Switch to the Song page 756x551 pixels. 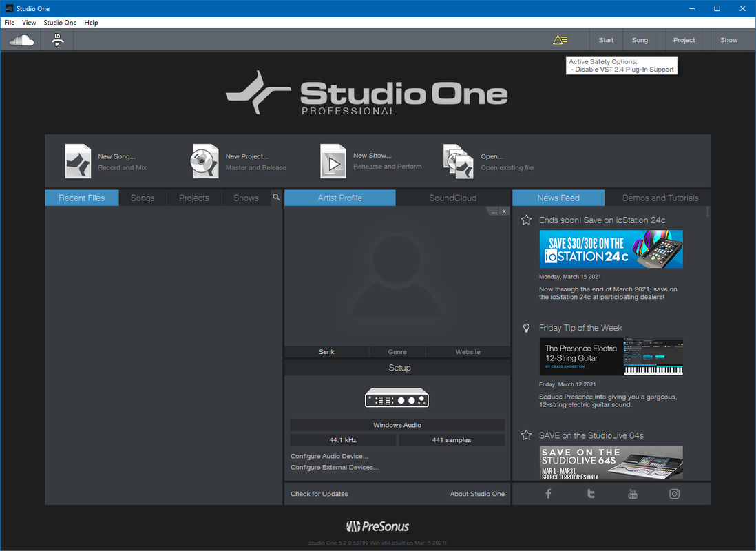tap(640, 40)
